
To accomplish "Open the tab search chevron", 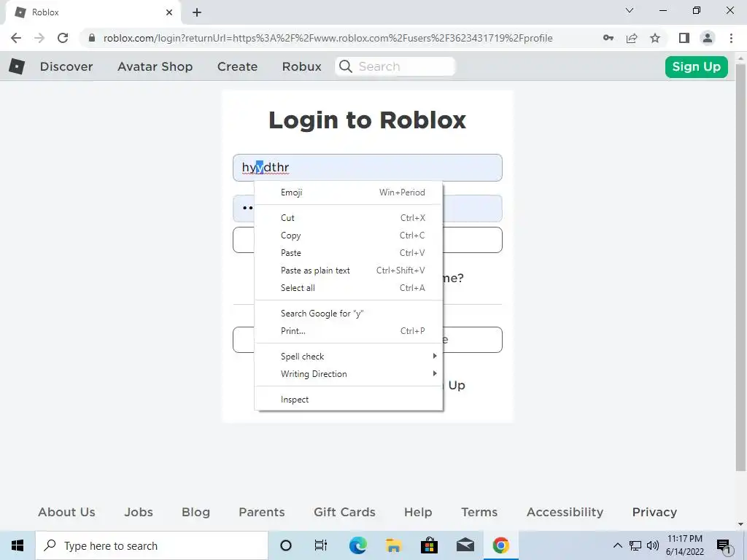I will click(630, 10).
